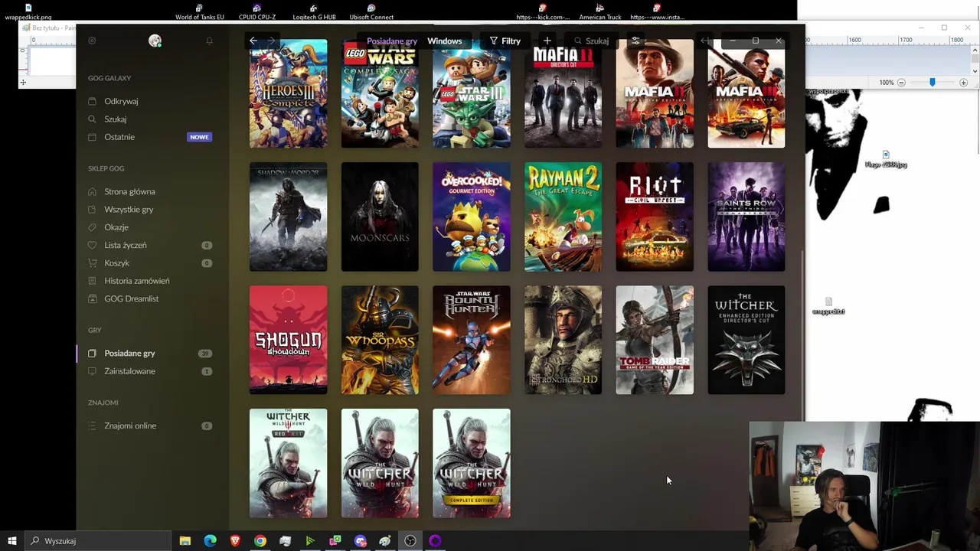The image size is (980, 551).
Task: Open Shogun Showdown game tile
Action: (x=288, y=340)
